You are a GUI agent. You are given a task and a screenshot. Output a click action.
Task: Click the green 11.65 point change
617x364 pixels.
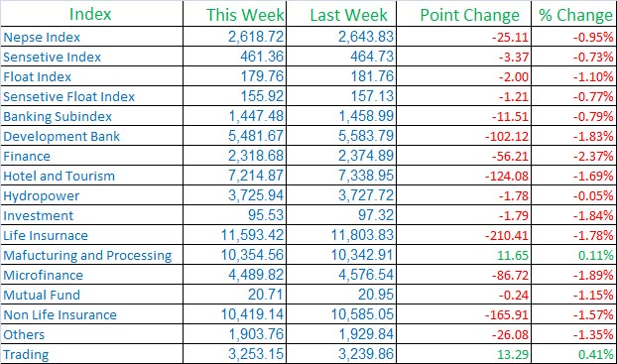[513, 255]
